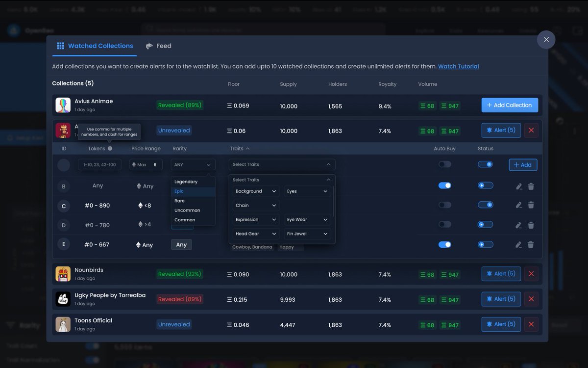The height and width of the screenshot is (368, 588).
Task: Open the Watch Tutorial link
Action: [x=458, y=66]
